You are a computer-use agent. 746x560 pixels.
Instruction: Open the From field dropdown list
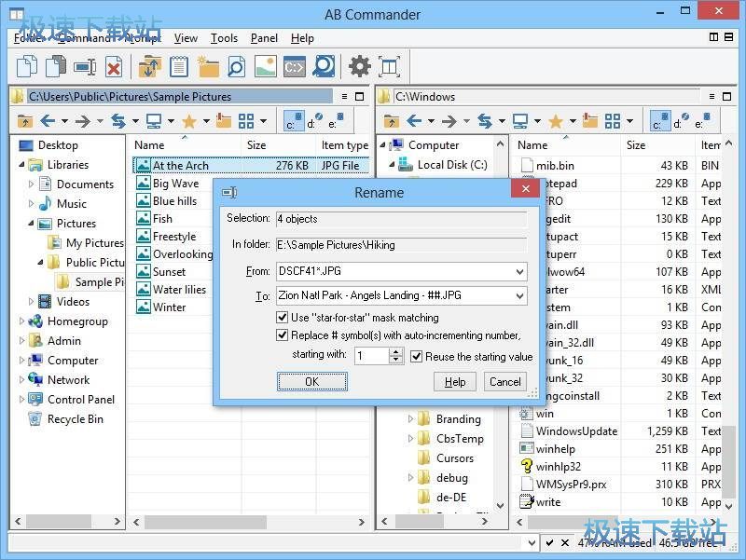[519, 272]
